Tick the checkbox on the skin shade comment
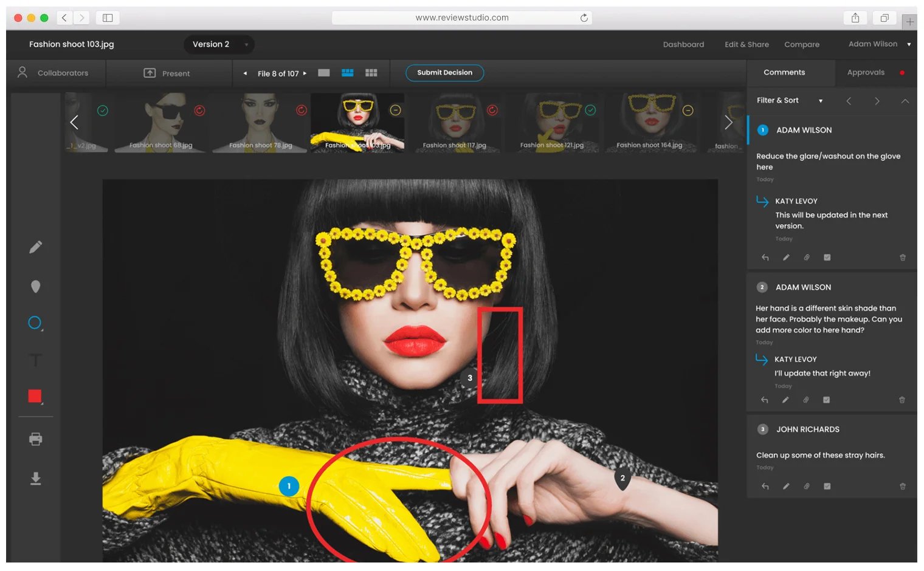924x571 pixels. 826,400
